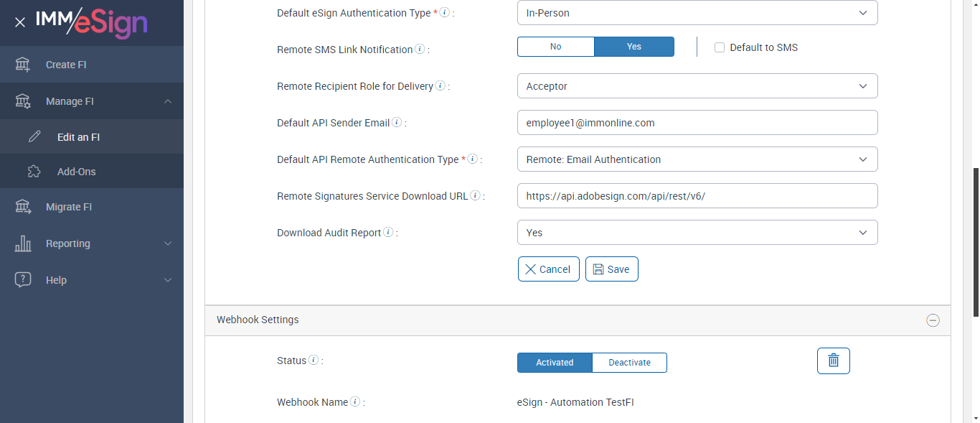Image resolution: width=980 pixels, height=423 pixels.
Task: Enable the Default to SMS checkbox
Action: click(x=720, y=47)
